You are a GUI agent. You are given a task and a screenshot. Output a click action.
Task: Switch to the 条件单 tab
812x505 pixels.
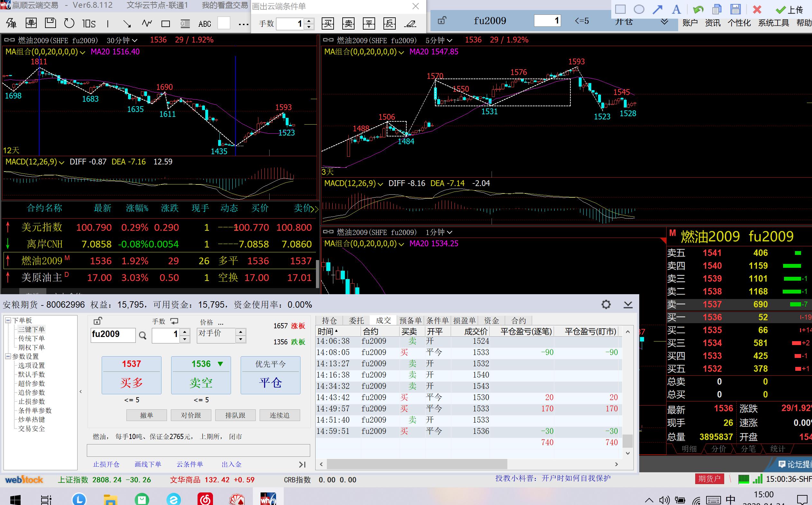[x=437, y=321]
